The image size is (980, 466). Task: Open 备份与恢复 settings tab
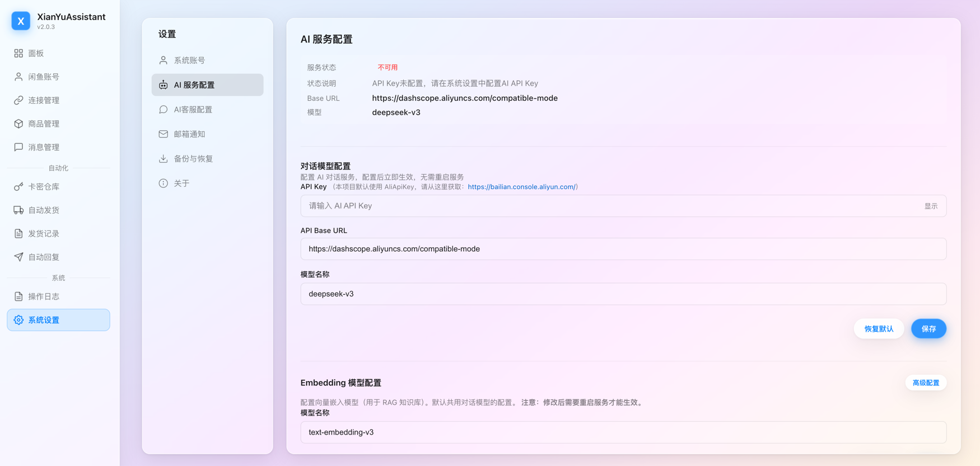point(207,158)
